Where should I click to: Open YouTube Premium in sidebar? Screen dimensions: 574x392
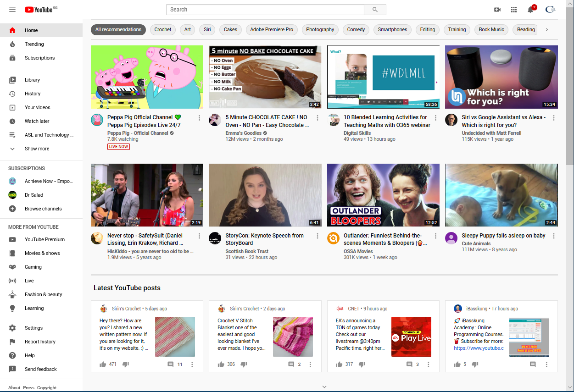pos(41,239)
